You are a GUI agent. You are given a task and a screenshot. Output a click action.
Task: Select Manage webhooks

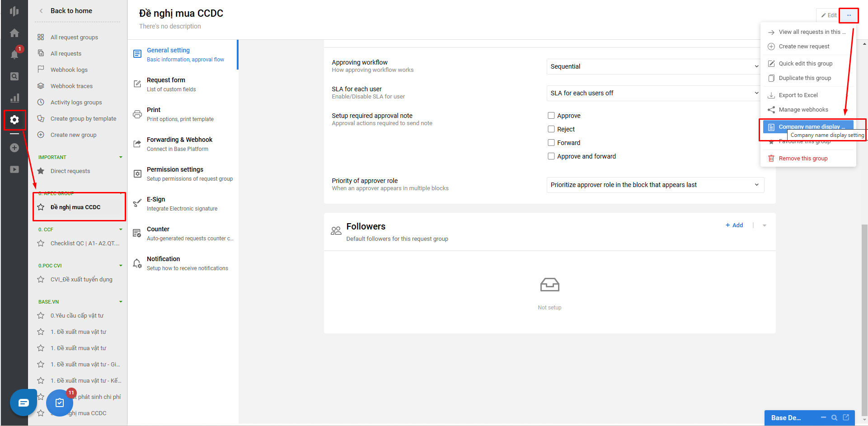808,110
